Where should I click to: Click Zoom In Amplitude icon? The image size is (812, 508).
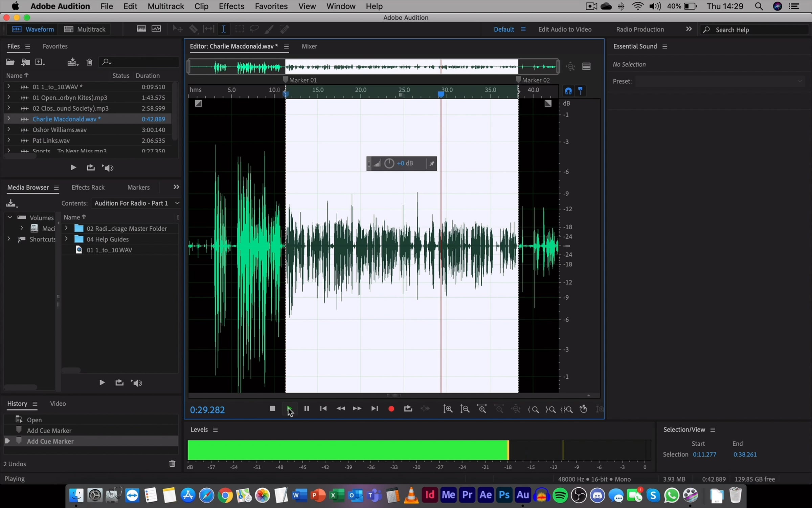[448, 409]
